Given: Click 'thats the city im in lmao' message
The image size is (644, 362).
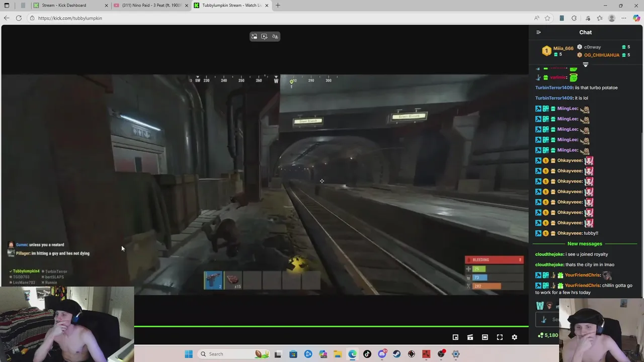Looking at the screenshot, I should 589,265.
